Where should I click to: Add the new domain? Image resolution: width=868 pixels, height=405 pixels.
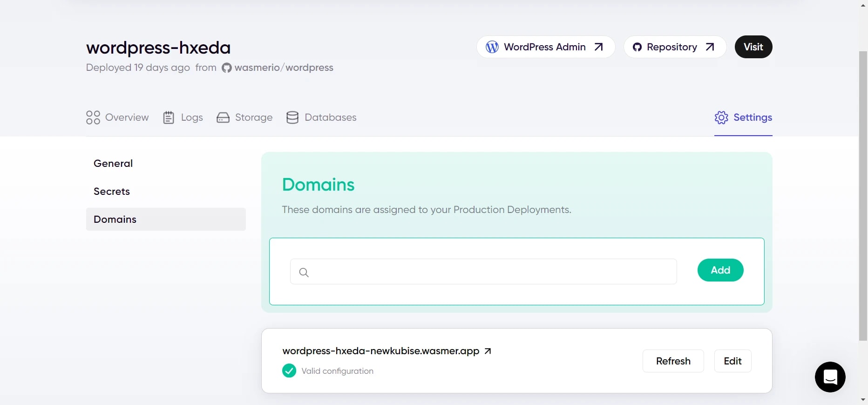tap(720, 270)
